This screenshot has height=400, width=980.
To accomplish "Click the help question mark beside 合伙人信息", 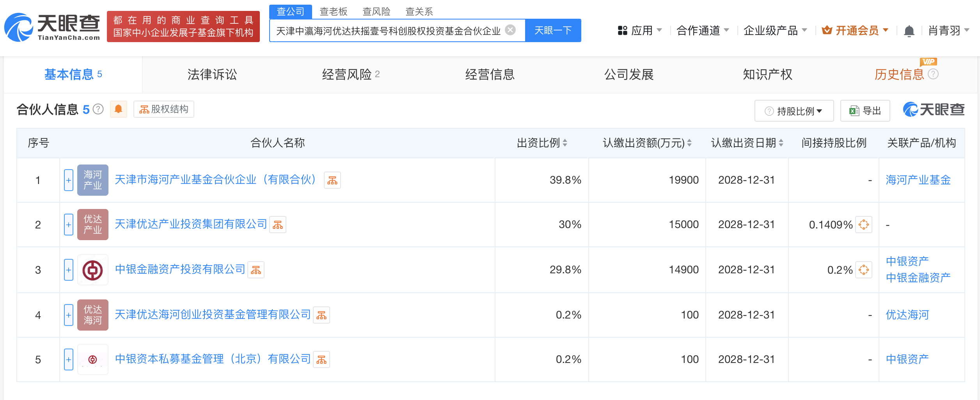I will (99, 110).
